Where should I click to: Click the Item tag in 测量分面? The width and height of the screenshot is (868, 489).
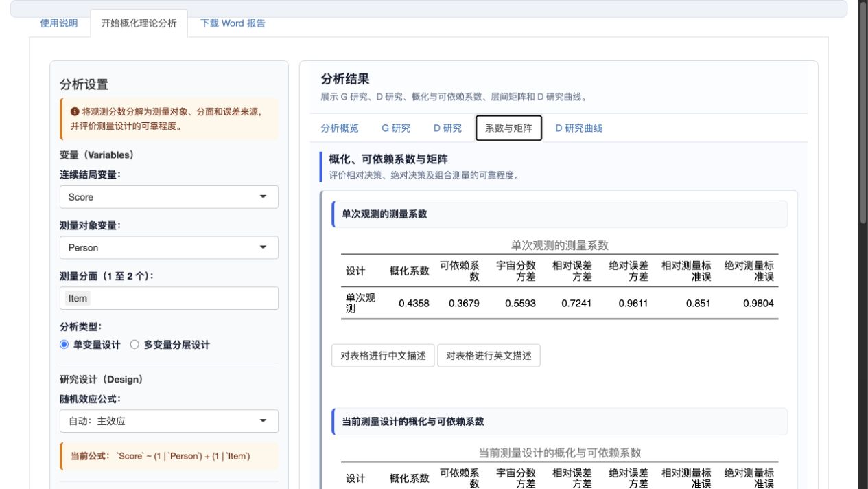coord(78,298)
